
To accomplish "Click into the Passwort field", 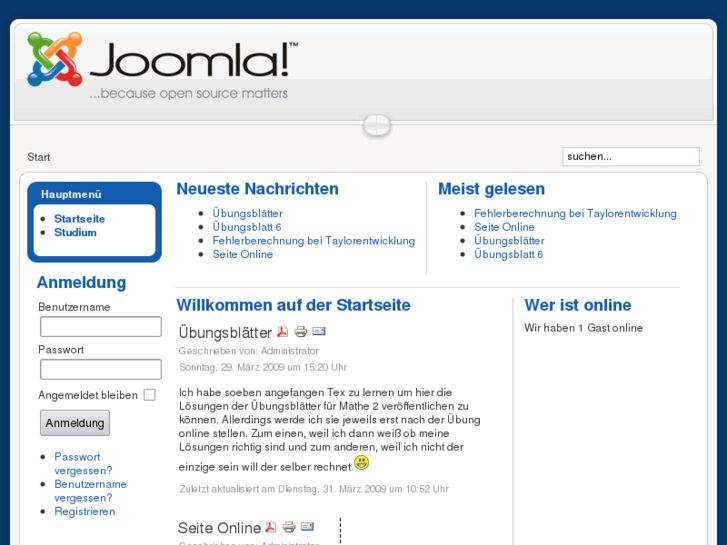I will click(101, 369).
